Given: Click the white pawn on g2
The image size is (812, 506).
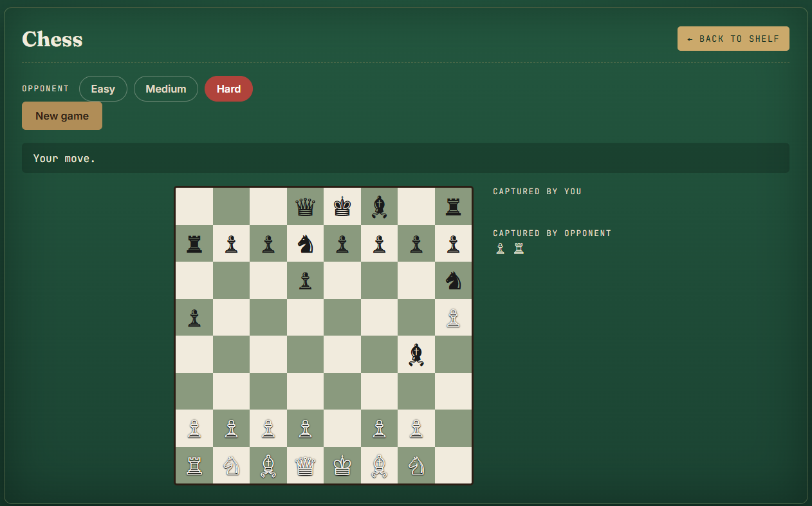Looking at the screenshot, I should coord(416,428).
